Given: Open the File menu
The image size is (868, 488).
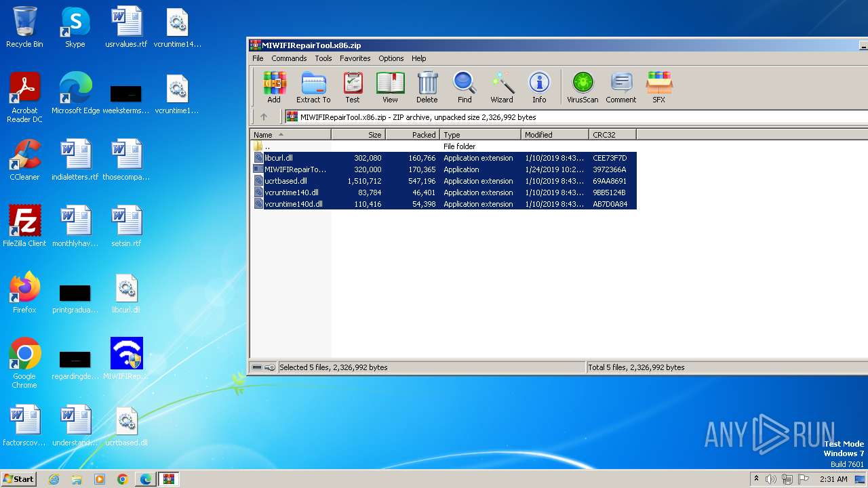Looking at the screenshot, I should [258, 58].
